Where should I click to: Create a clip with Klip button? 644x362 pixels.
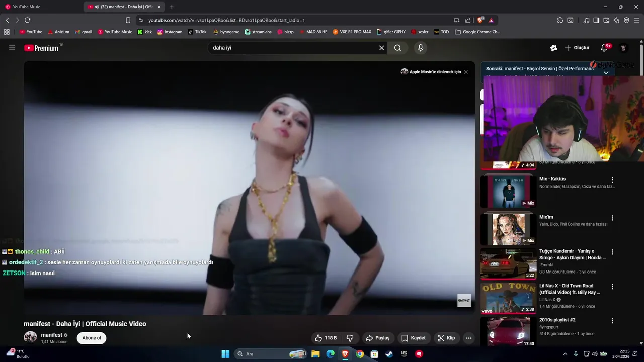[x=446, y=338]
